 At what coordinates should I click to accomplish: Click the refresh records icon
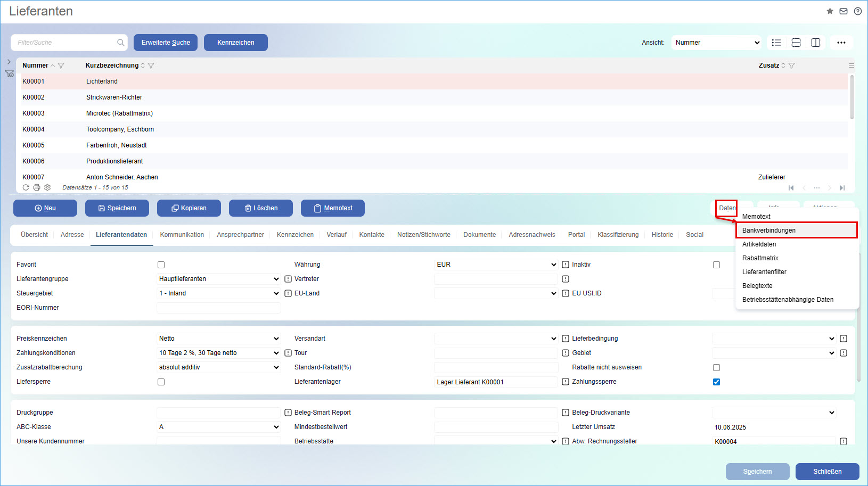click(x=26, y=187)
